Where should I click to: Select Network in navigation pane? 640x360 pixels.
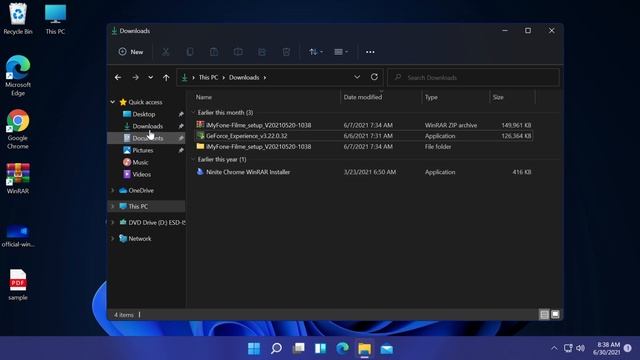tap(140, 238)
